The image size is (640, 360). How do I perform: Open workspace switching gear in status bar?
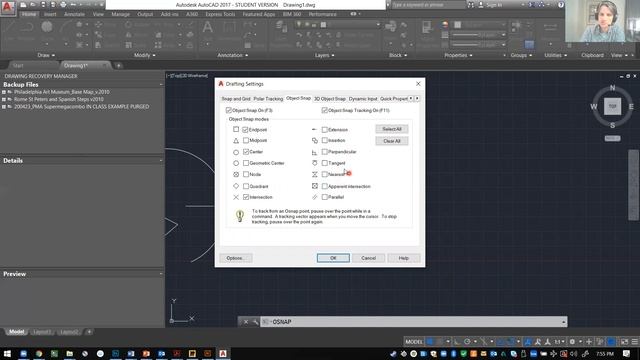(x=572, y=341)
